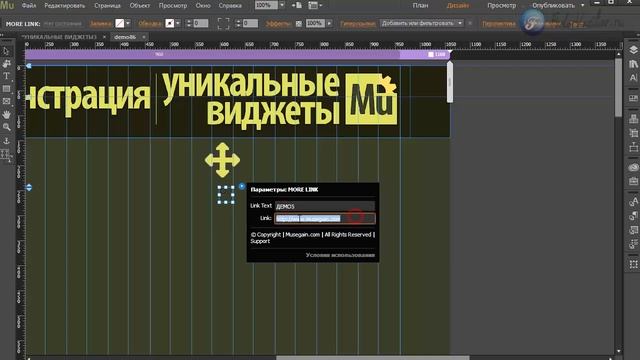Open the Условия использования link
The image size is (640, 360).
click(340, 255)
